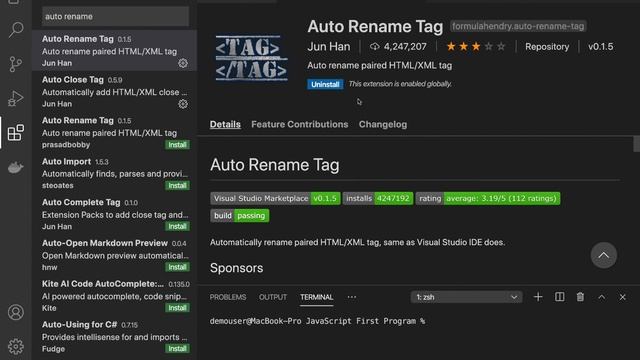Switch to the Feature Contributions tab
The image size is (640, 360).
(300, 124)
